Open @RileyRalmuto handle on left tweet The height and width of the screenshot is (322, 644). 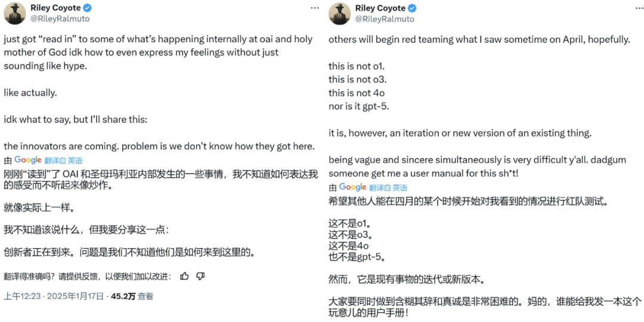click(x=60, y=18)
